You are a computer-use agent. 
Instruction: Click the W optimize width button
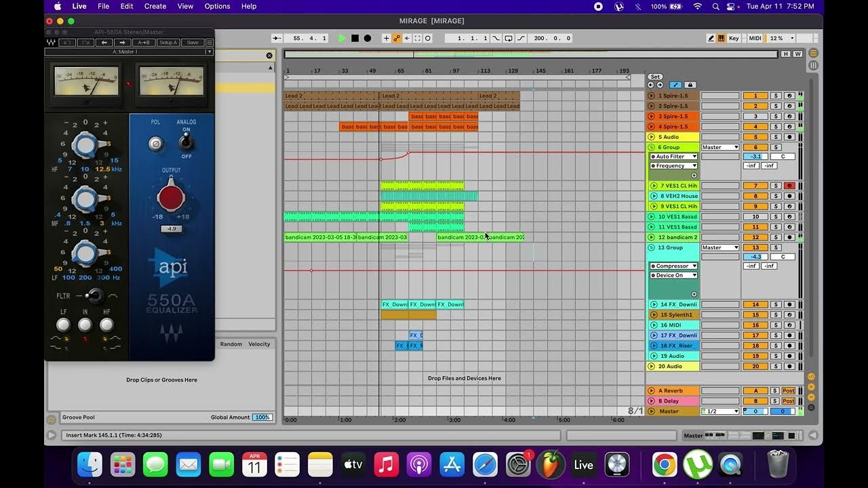click(797, 54)
